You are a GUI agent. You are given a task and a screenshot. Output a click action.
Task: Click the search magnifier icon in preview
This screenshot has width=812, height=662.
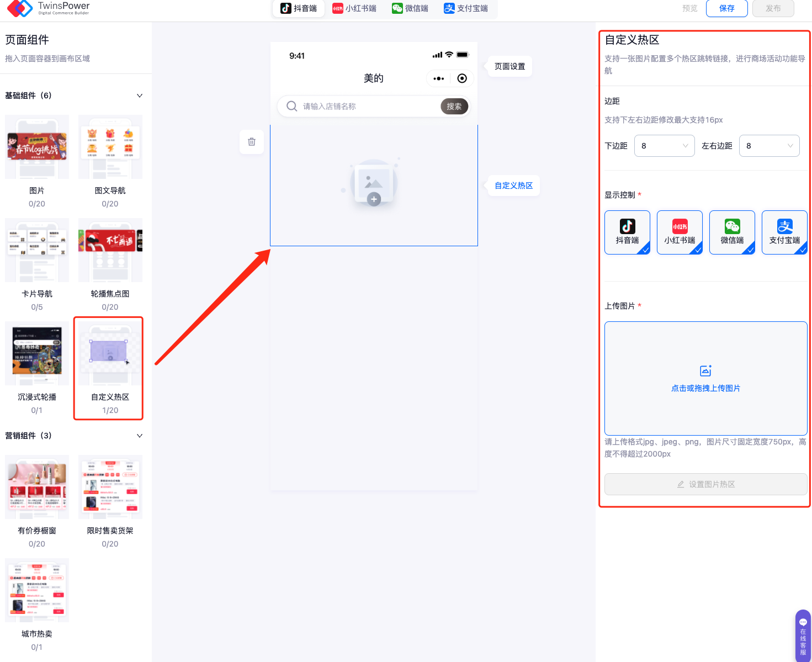[x=291, y=106]
